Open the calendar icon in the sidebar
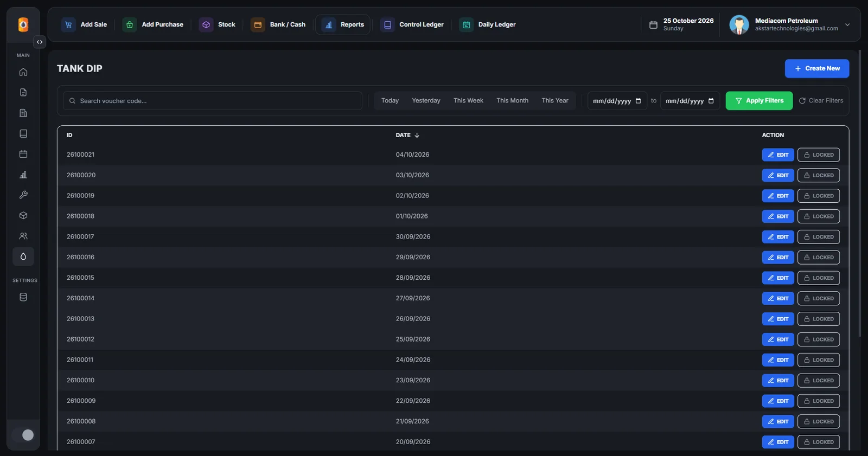The image size is (868, 456). click(23, 154)
